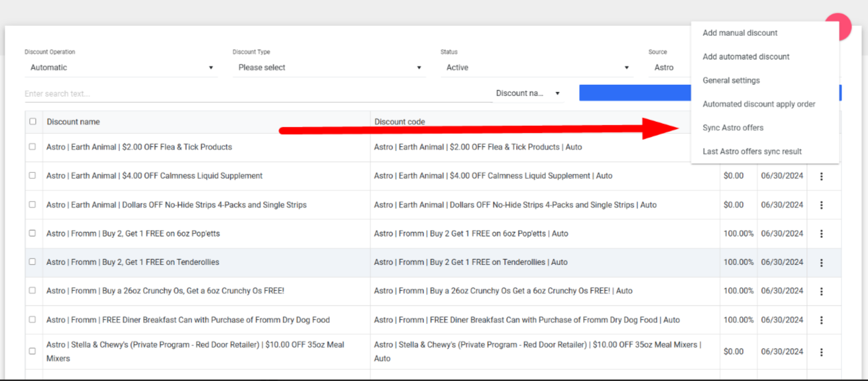Image resolution: width=868 pixels, height=381 pixels.
Task: Open the Discount name search-field dropdown
Action: (528, 93)
